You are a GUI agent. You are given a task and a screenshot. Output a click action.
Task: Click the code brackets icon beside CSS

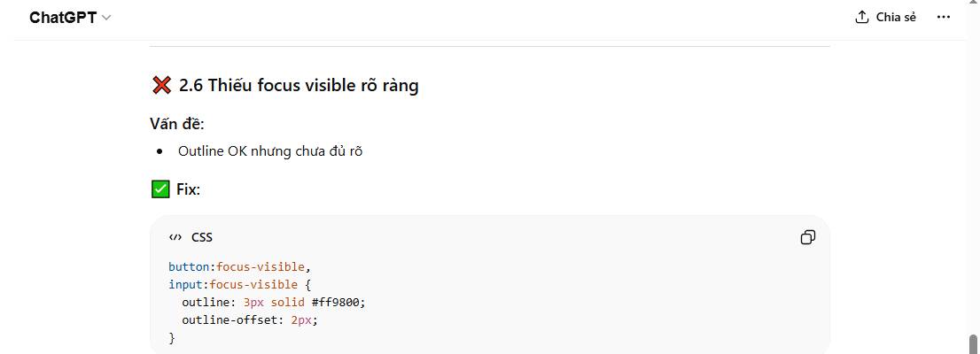click(x=175, y=237)
